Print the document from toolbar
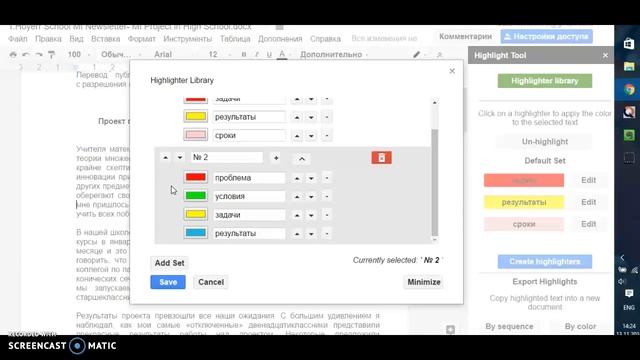 pos(13,54)
